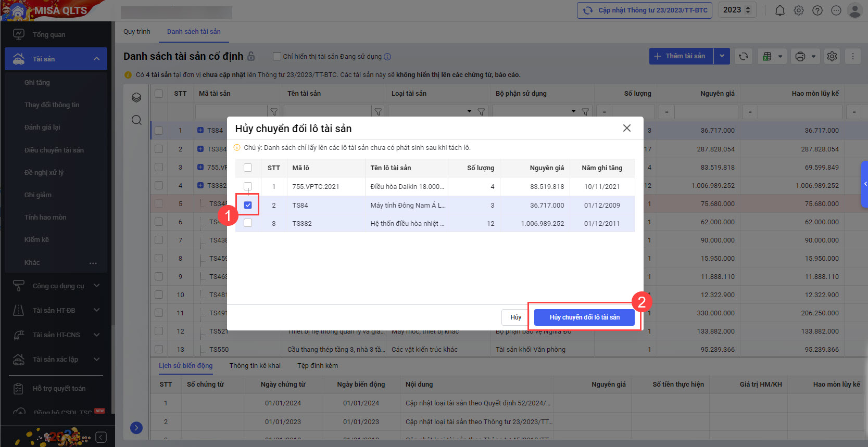This screenshot has width=868, height=447.
Task: Close the Hủy chuyển đổi lô dialog
Action: [627, 128]
